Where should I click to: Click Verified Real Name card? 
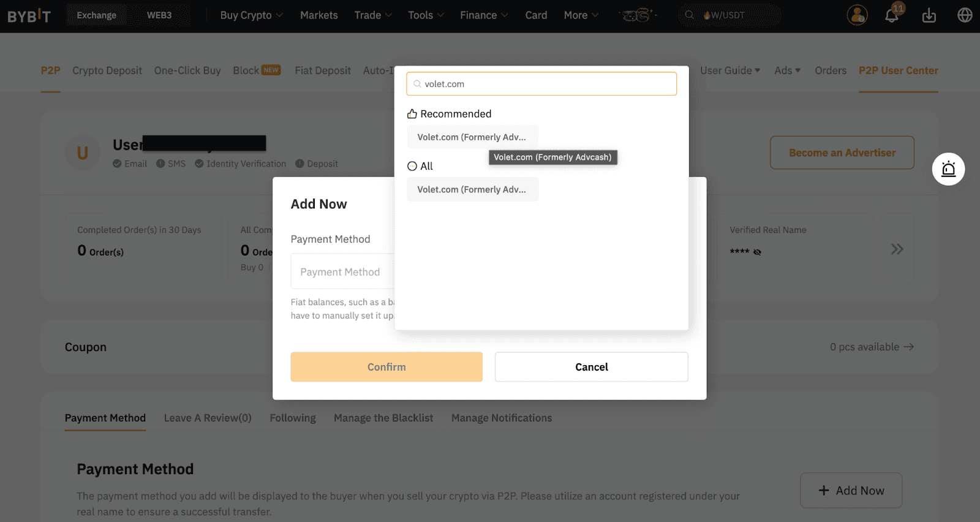pyautogui.click(x=796, y=248)
